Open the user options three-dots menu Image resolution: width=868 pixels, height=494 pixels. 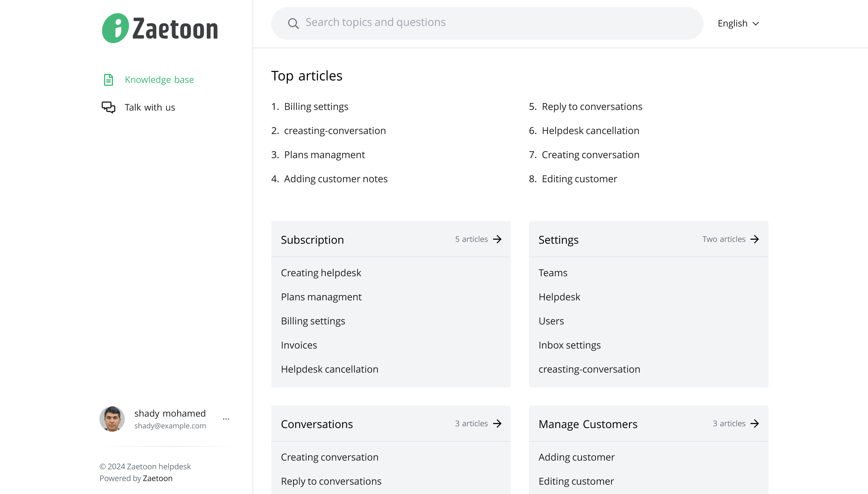click(226, 419)
